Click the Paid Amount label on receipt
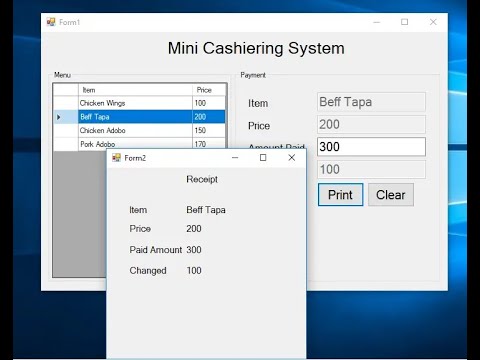This screenshot has height=360, width=480. [156, 250]
